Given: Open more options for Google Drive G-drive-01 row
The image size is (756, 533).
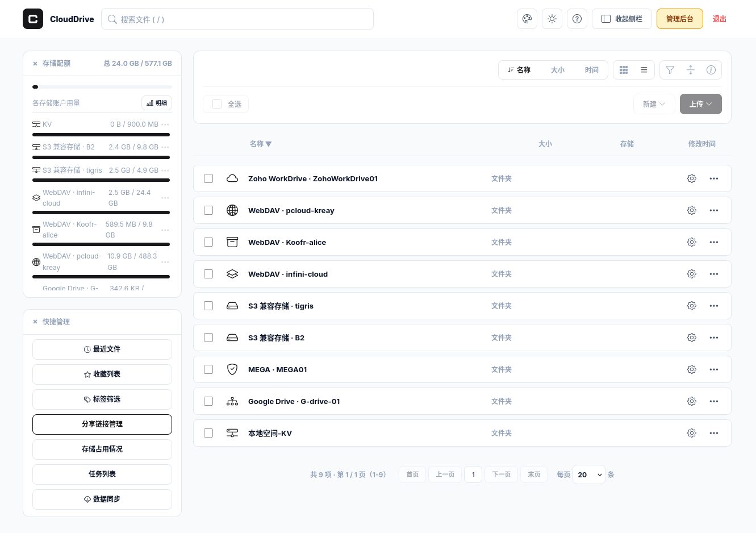Looking at the screenshot, I should 714,401.
